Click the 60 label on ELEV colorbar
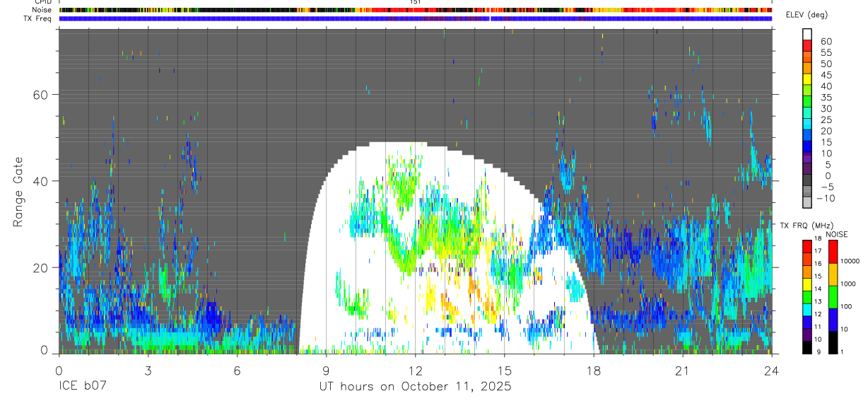 [x=825, y=41]
